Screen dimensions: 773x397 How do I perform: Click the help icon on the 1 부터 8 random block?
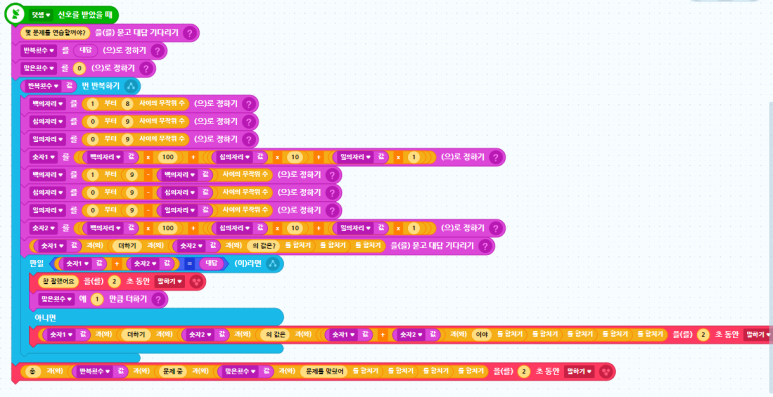point(249,104)
